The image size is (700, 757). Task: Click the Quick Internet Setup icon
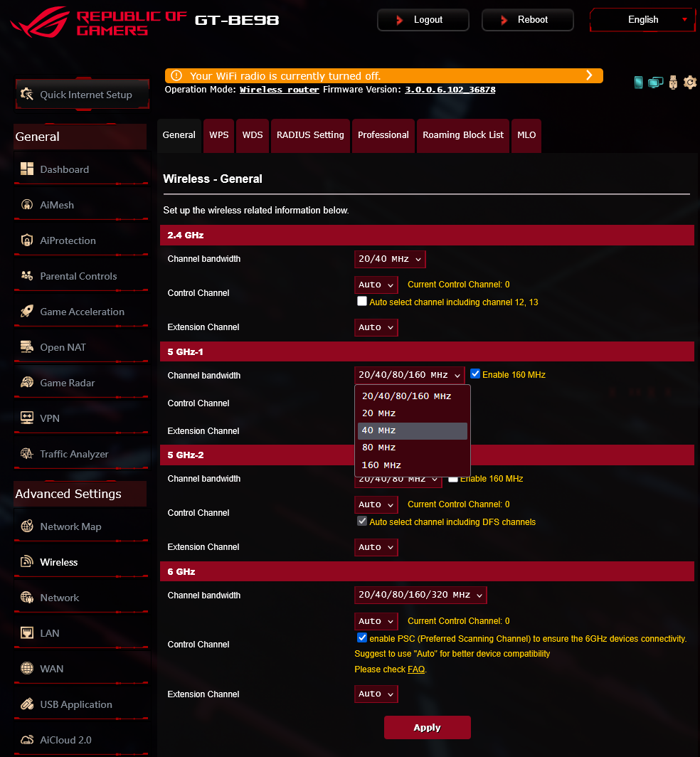point(27,94)
